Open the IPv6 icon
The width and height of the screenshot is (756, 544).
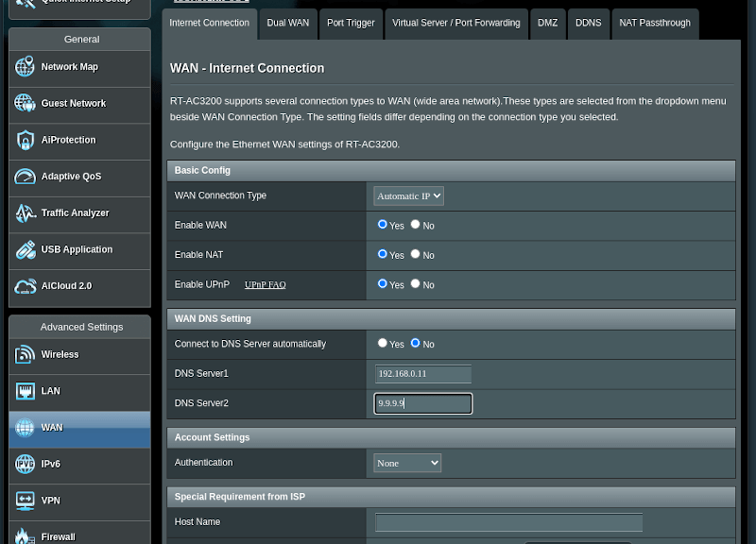25,464
